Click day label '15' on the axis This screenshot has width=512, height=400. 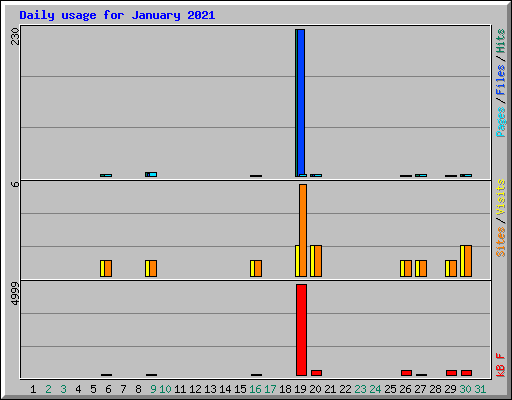[240, 389]
